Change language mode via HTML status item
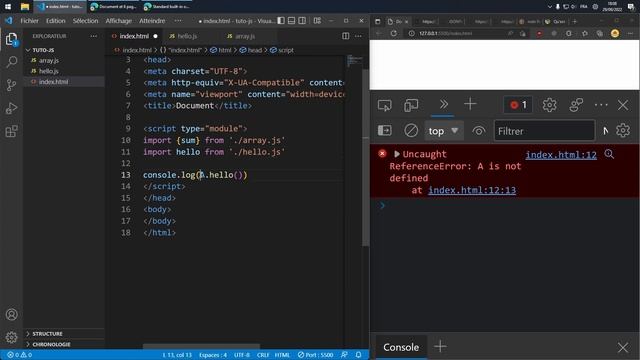The width and height of the screenshot is (640, 360). (282, 355)
